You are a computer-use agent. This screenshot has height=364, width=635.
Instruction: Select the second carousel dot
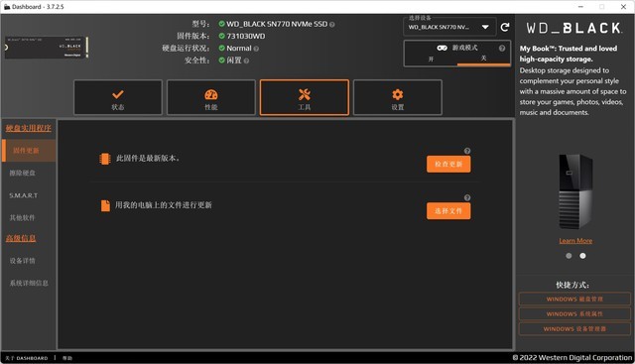582,256
